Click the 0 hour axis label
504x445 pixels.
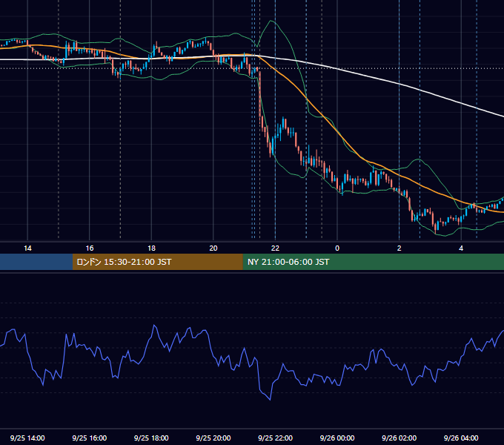[337, 248]
